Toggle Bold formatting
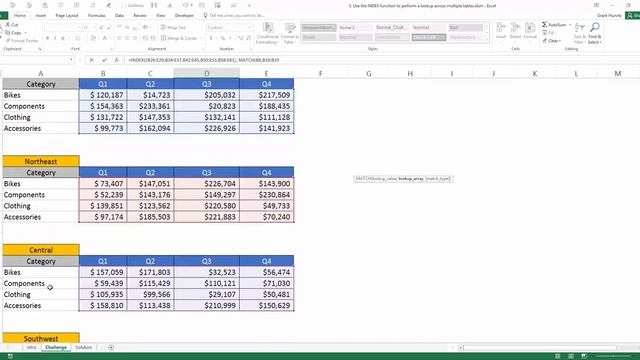Viewport: 640px width, 360px height. pos(47,38)
